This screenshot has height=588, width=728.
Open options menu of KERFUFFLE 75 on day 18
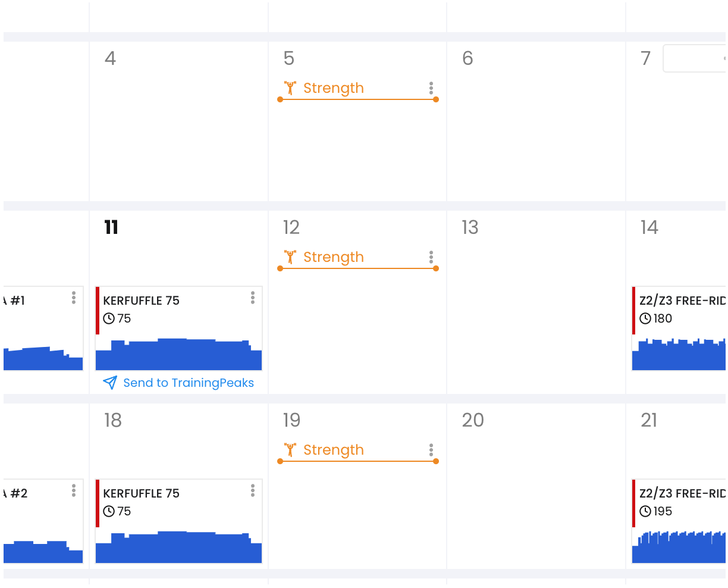(253, 490)
